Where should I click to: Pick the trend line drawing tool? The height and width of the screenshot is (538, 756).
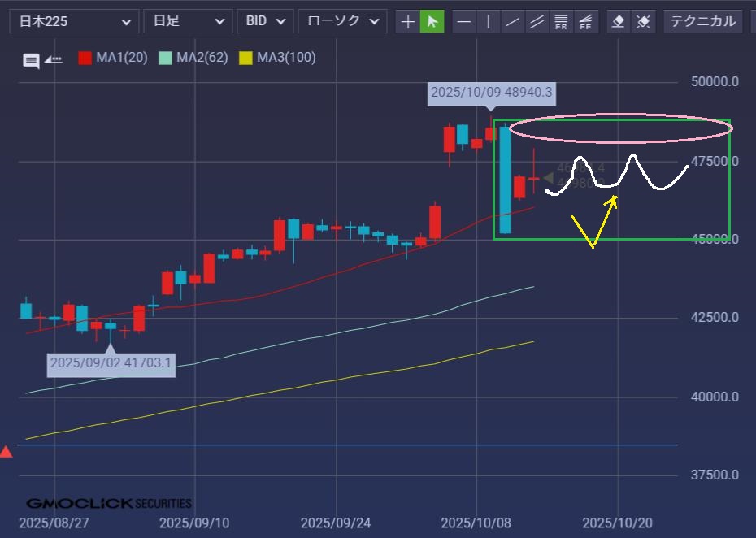coord(512,21)
